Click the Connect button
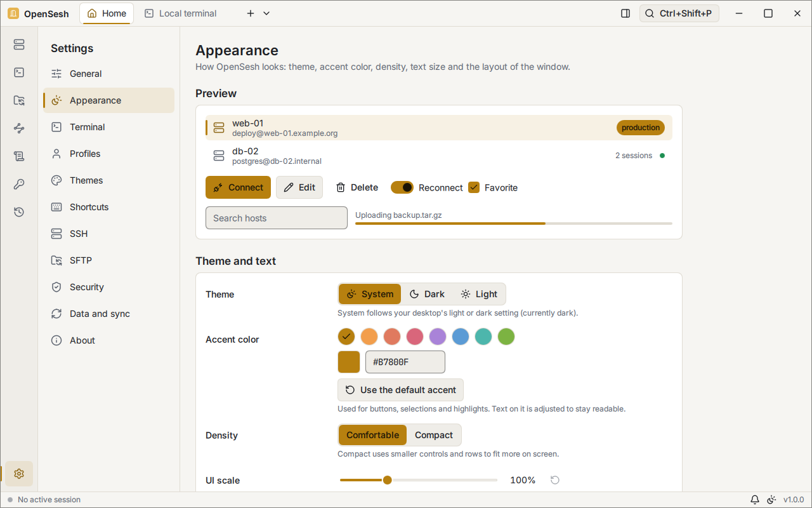 (238, 187)
